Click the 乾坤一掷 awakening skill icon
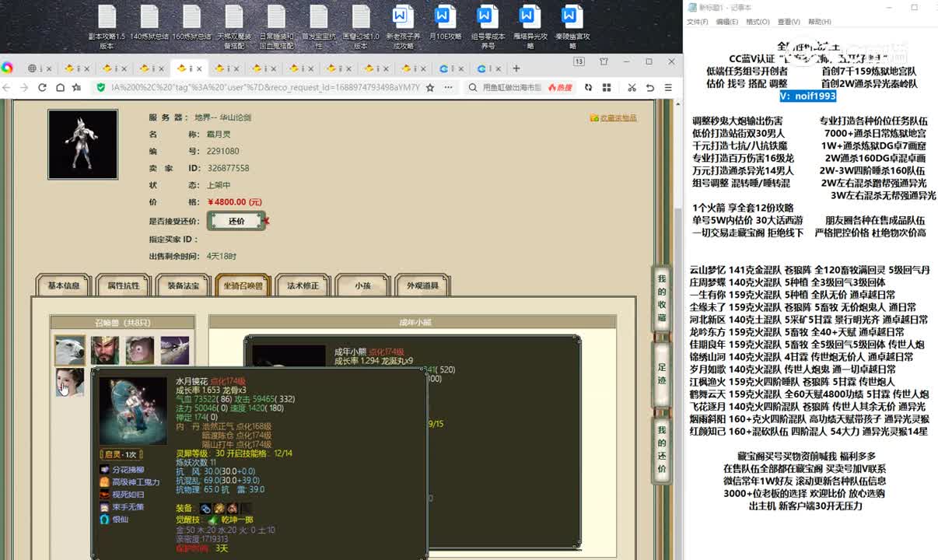The height and width of the screenshot is (560, 938). click(x=212, y=520)
